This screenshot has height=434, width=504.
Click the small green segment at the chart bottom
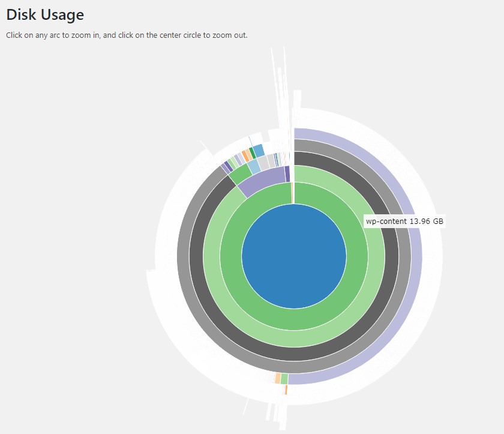[284, 379]
